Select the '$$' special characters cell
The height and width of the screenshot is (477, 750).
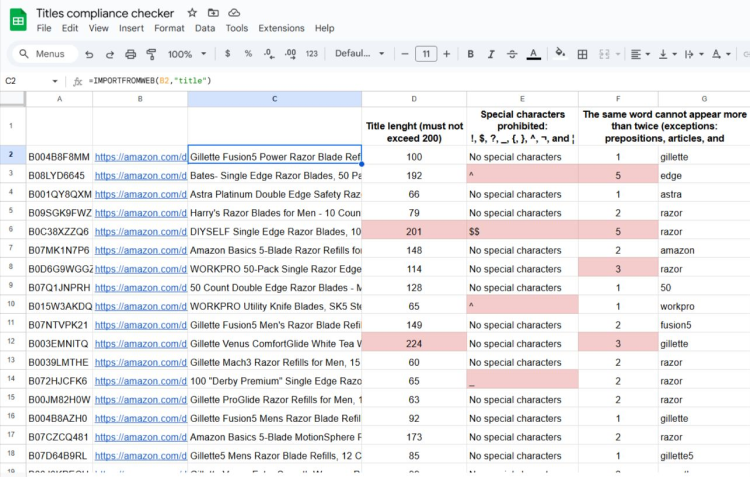click(522, 232)
